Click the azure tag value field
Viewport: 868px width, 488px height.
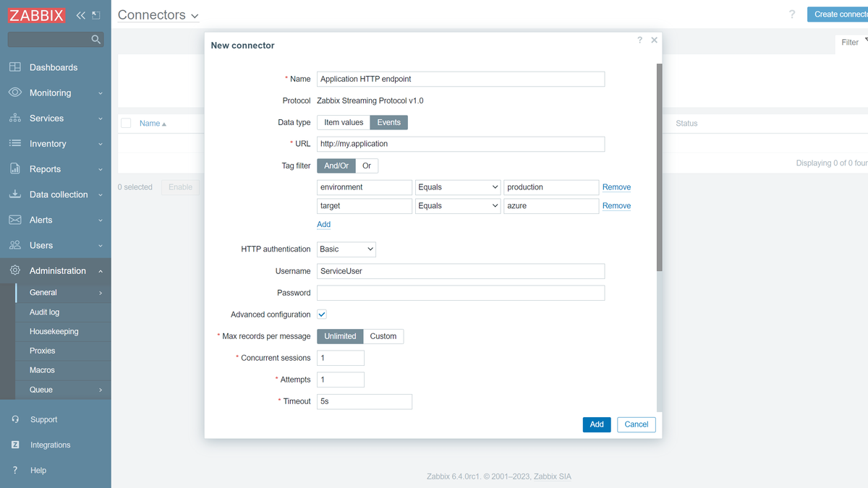point(551,206)
